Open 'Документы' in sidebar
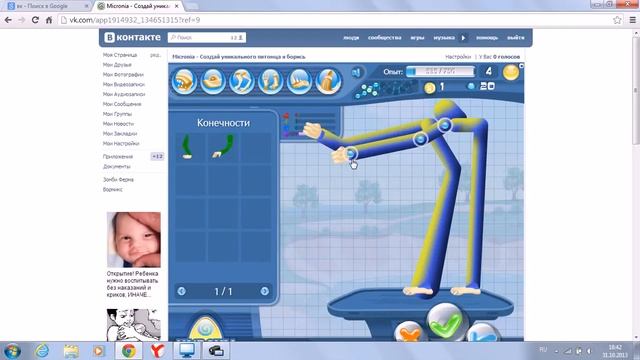Image resolution: width=640 pixels, height=360 pixels. click(x=117, y=167)
